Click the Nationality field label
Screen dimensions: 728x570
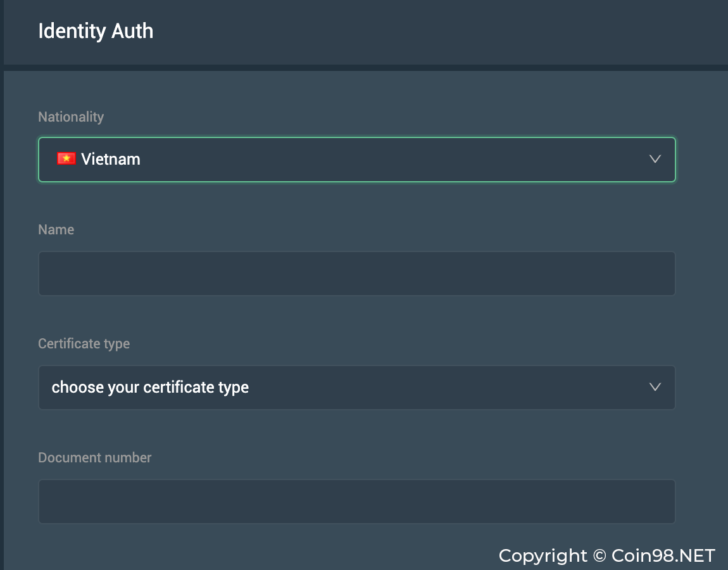(x=71, y=117)
